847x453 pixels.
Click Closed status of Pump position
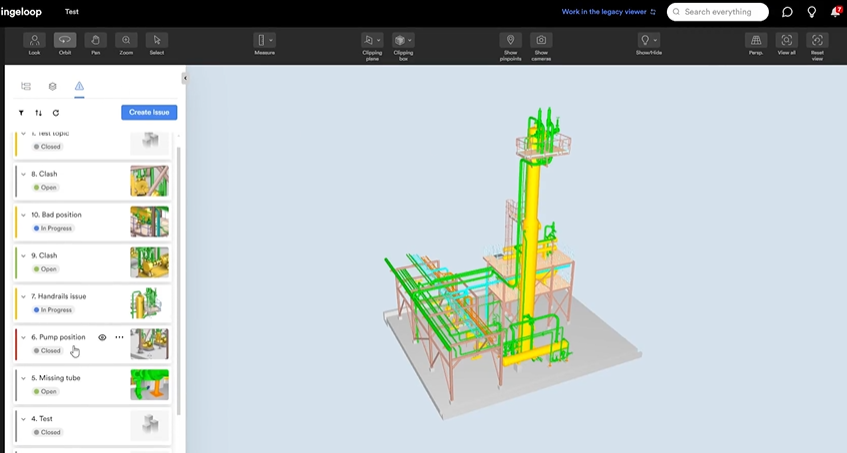click(47, 351)
